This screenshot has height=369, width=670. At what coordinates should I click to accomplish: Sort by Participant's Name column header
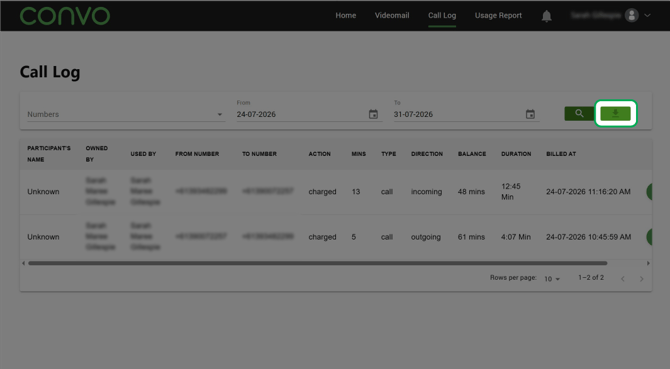pyautogui.click(x=49, y=154)
